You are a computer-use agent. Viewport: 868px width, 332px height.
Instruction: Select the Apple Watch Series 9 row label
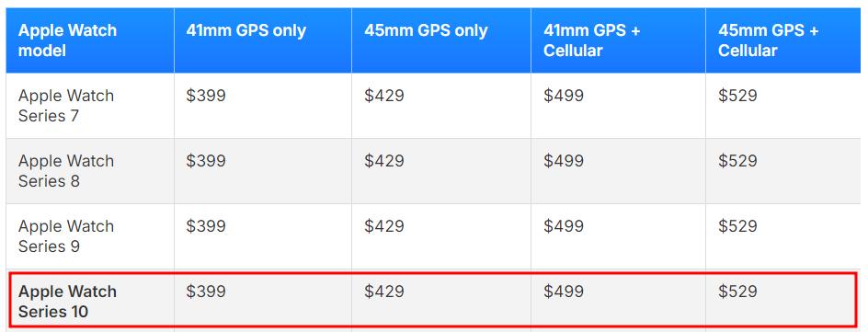pyautogui.click(x=66, y=236)
